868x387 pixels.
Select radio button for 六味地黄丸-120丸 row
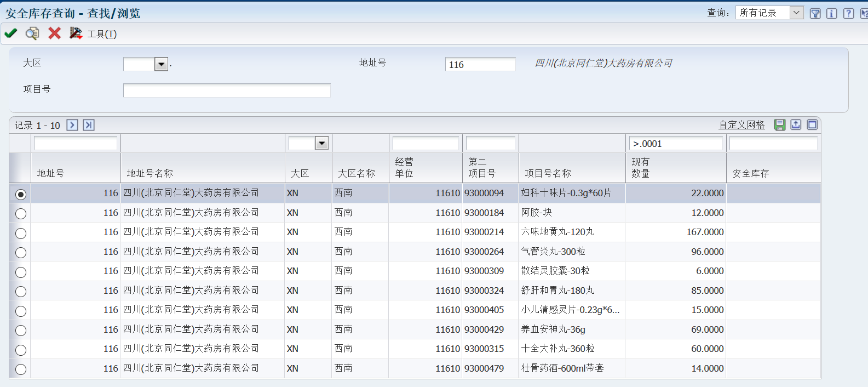[x=21, y=234]
